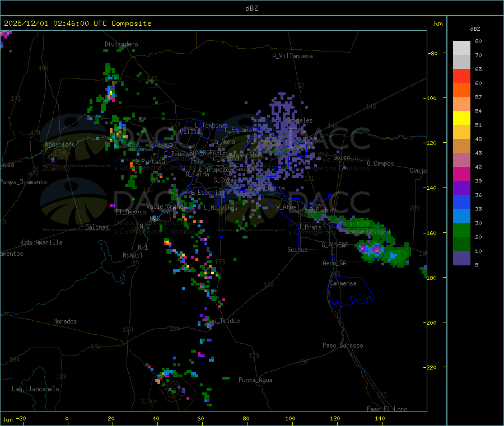504x426 pixels.
Task: Click the Carmensa label
Action: pos(343,283)
